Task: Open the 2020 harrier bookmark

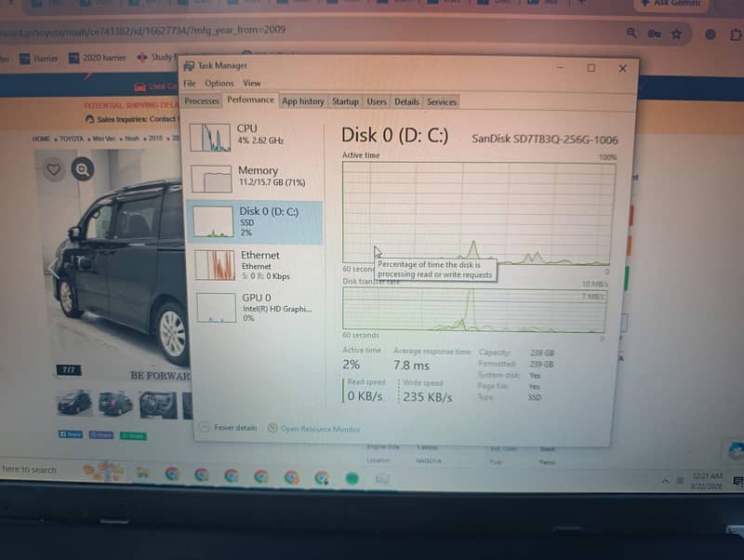Action: (x=98, y=58)
